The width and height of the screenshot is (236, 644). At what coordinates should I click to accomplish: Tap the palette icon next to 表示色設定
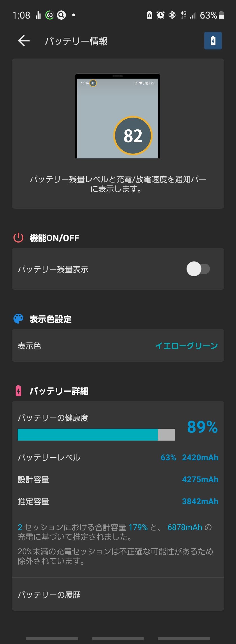[18, 319]
